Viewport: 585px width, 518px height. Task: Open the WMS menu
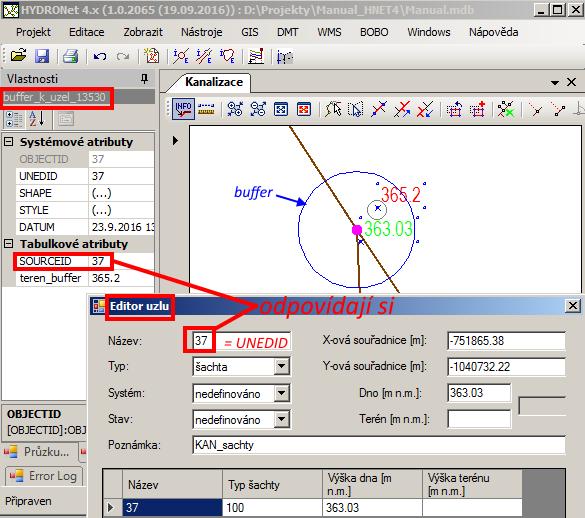pyautogui.click(x=329, y=32)
